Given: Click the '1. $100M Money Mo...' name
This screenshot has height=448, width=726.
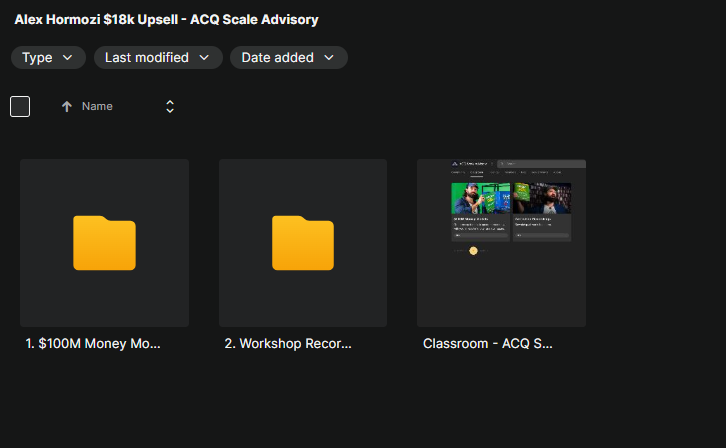Looking at the screenshot, I should 93,343.
